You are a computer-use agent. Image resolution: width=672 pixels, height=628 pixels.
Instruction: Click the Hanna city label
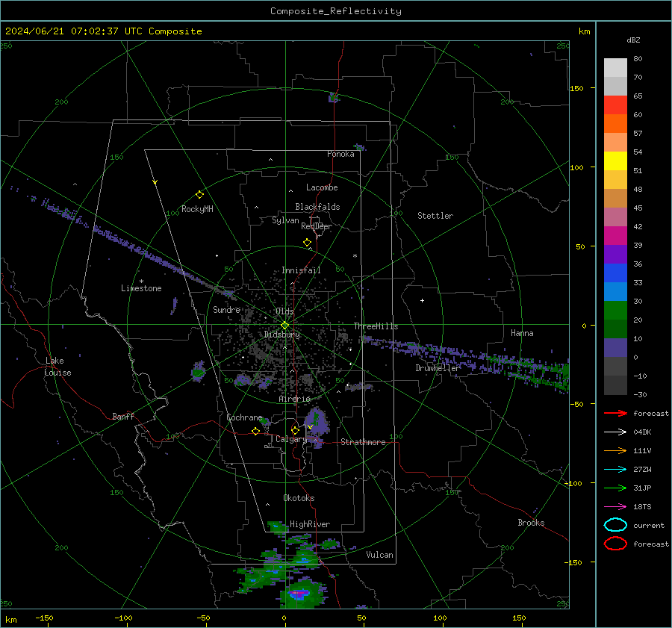(522, 333)
